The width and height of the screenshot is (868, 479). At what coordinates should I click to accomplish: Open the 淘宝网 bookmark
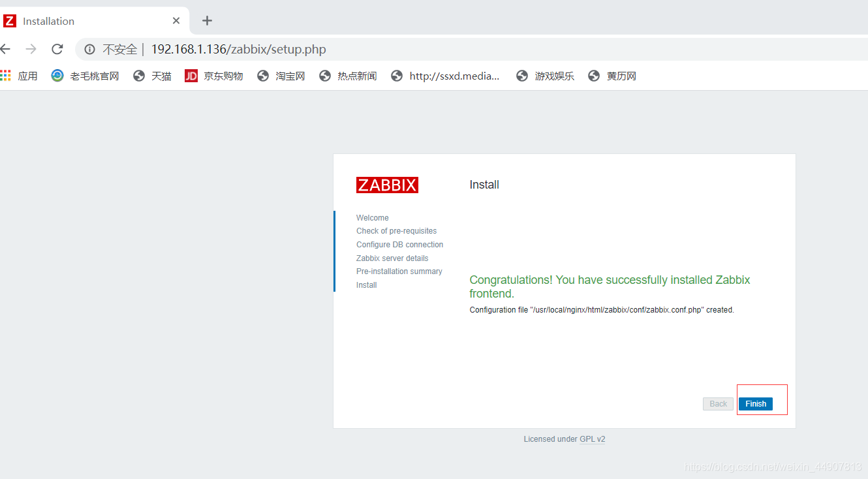[281, 76]
